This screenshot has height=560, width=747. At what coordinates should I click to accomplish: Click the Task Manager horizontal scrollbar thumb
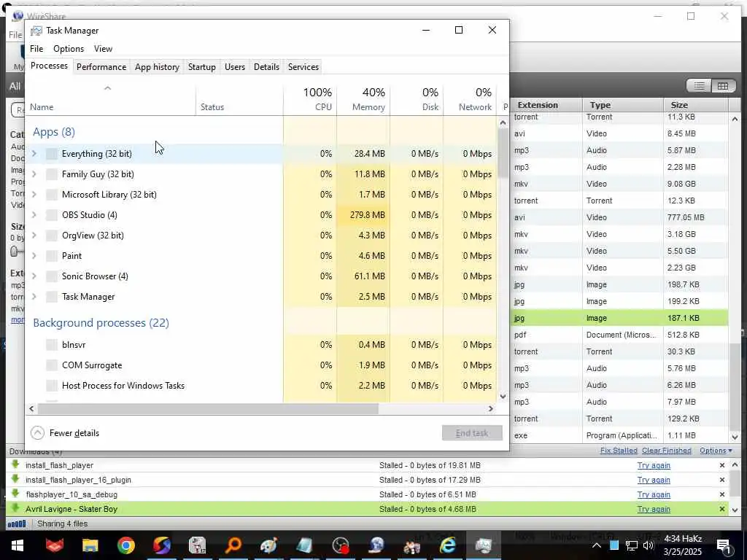(208, 408)
